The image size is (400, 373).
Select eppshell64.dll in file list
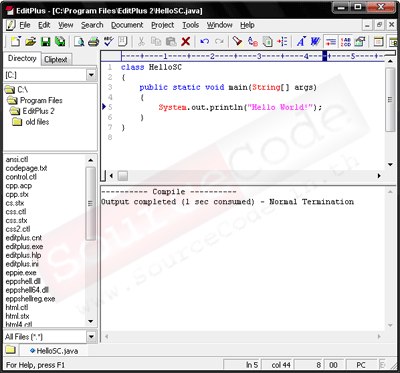[x=27, y=290]
